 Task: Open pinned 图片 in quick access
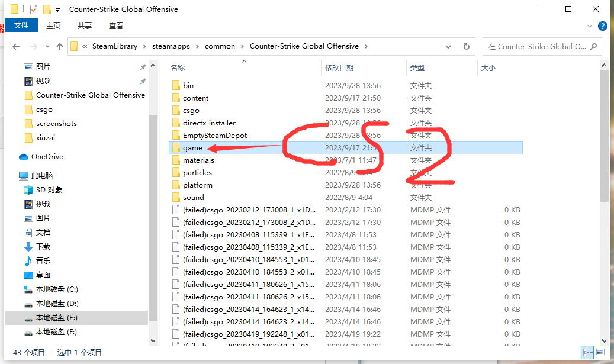(43, 66)
